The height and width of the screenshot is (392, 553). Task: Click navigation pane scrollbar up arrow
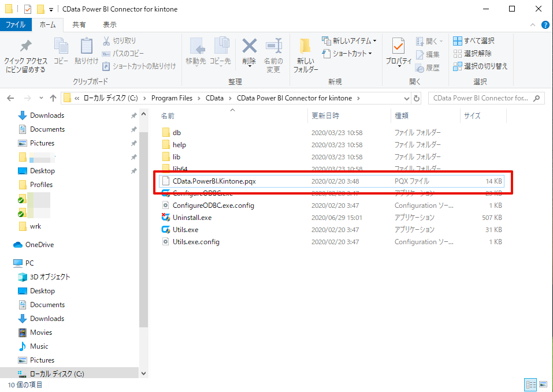tap(143, 114)
